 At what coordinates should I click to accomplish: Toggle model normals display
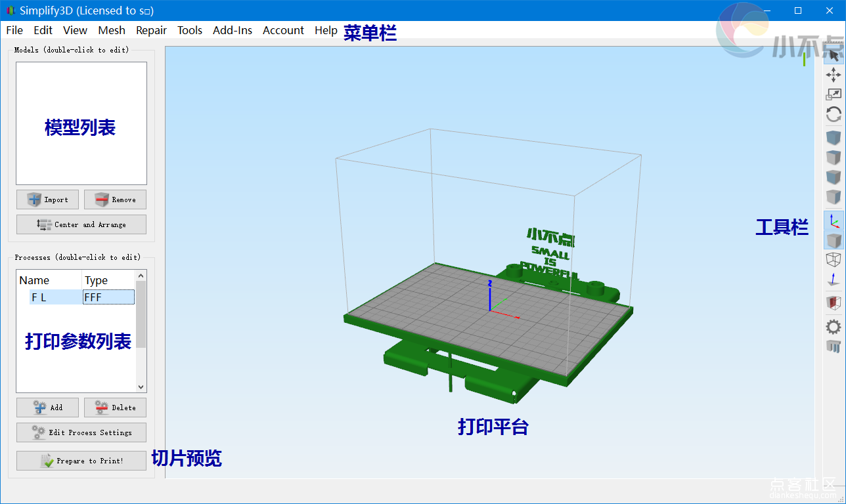tap(834, 280)
